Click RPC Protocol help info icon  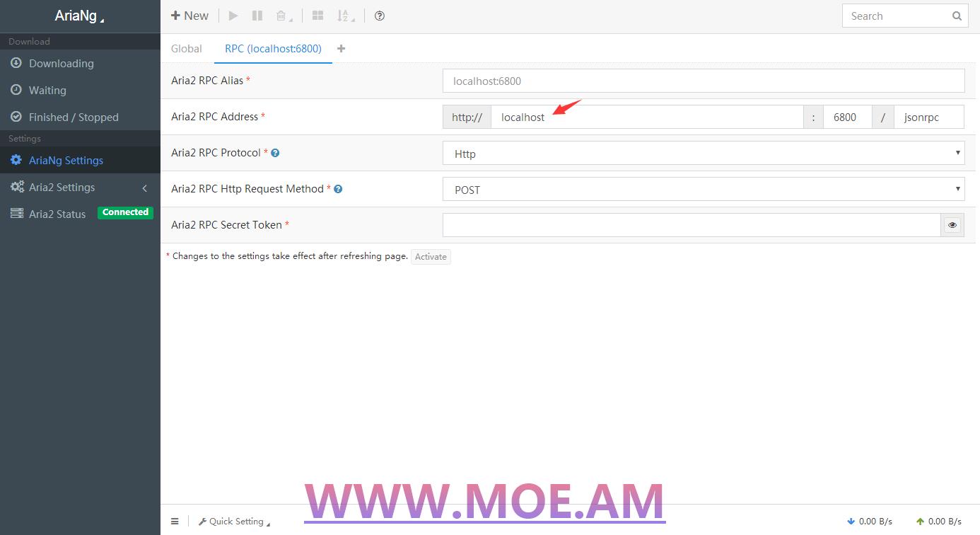pyautogui.click(x=275, y=153)
